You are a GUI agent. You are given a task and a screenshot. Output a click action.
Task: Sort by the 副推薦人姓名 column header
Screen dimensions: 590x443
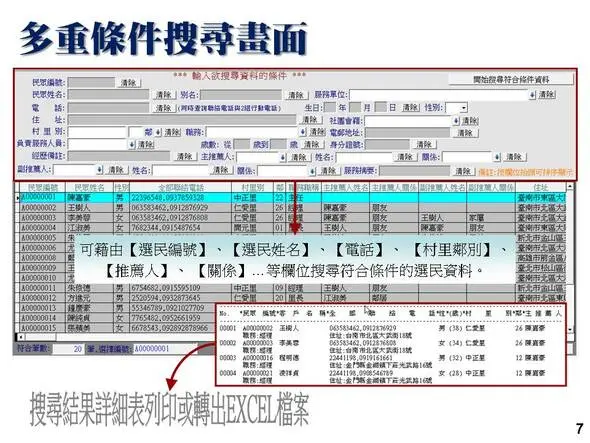click(442, 187)
